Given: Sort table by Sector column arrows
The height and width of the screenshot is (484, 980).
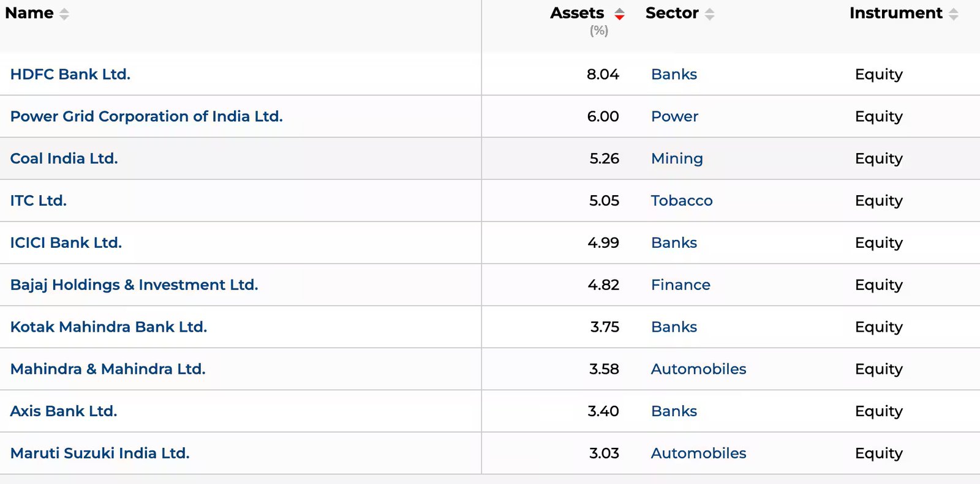Looking at the screenshot, I should coord(709,14).
